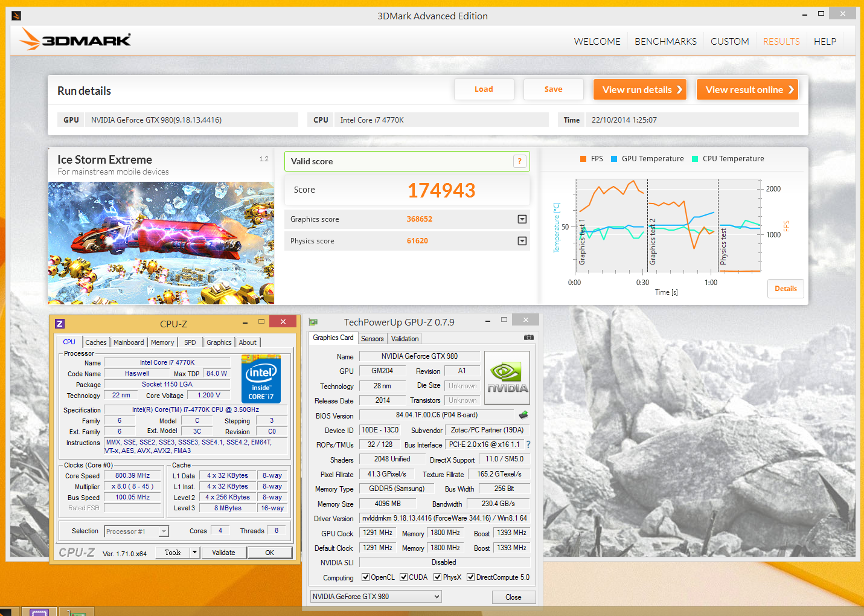
Task: Click the Valid score help question mark icon
Action: tap(519, 161)
